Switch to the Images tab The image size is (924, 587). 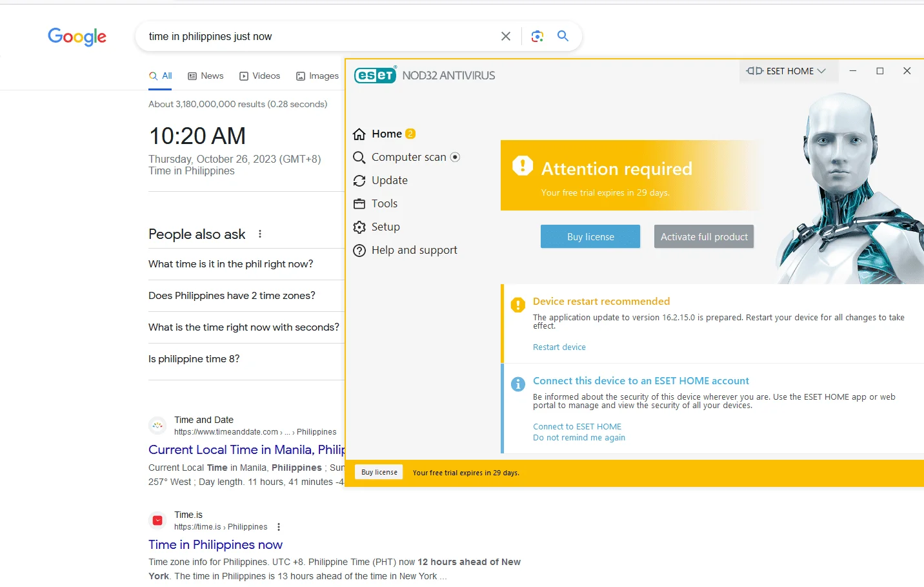(317, 76)
